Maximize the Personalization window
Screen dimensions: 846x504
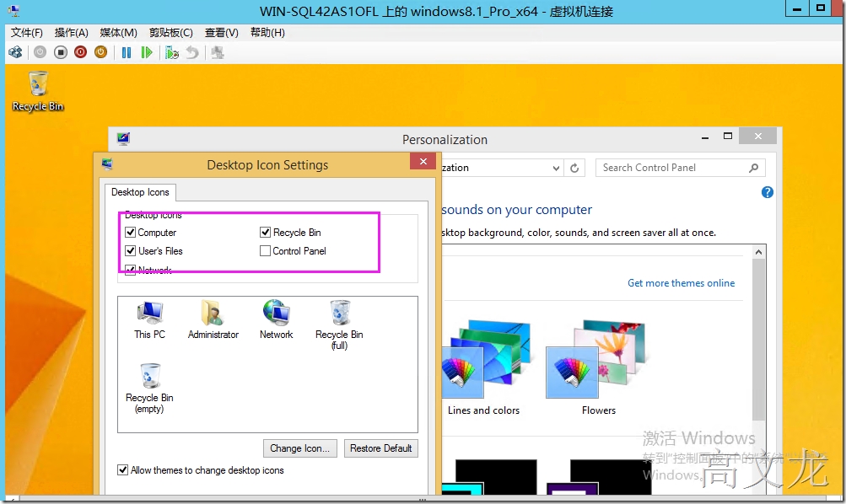tap(728, 137)
